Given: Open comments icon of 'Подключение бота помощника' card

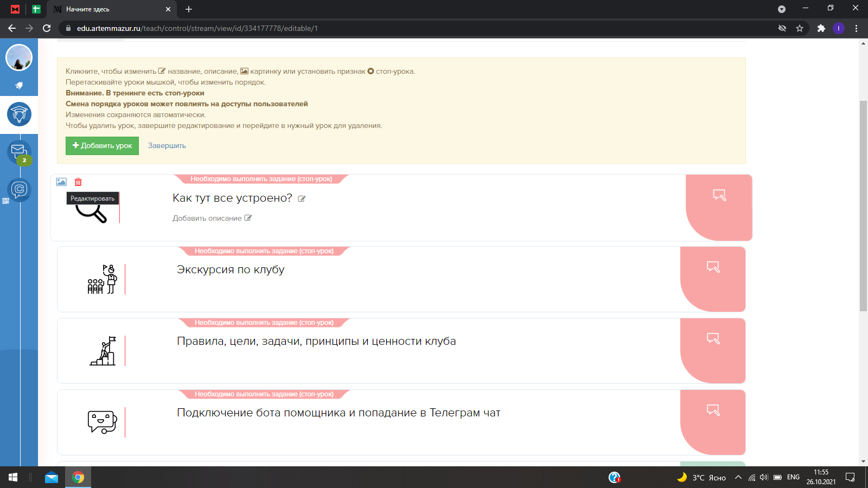Looking at the screenshot, I should [713, 410].
